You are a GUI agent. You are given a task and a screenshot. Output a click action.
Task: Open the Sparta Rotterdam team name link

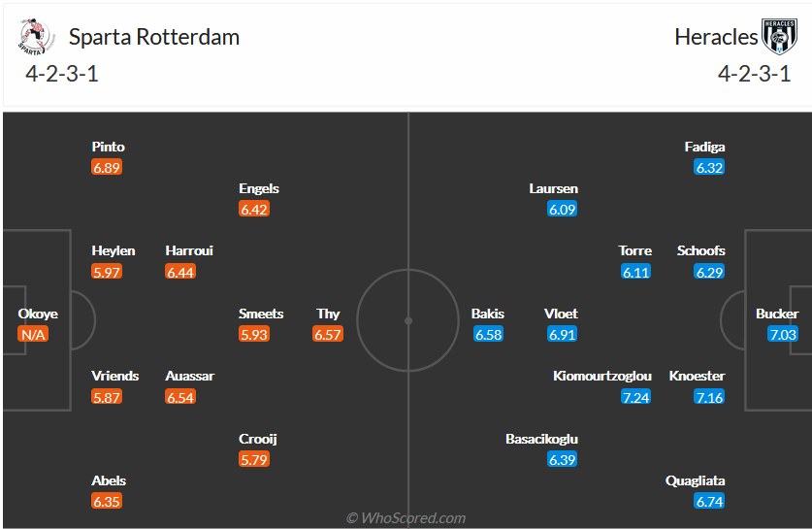tap(154, 37)
